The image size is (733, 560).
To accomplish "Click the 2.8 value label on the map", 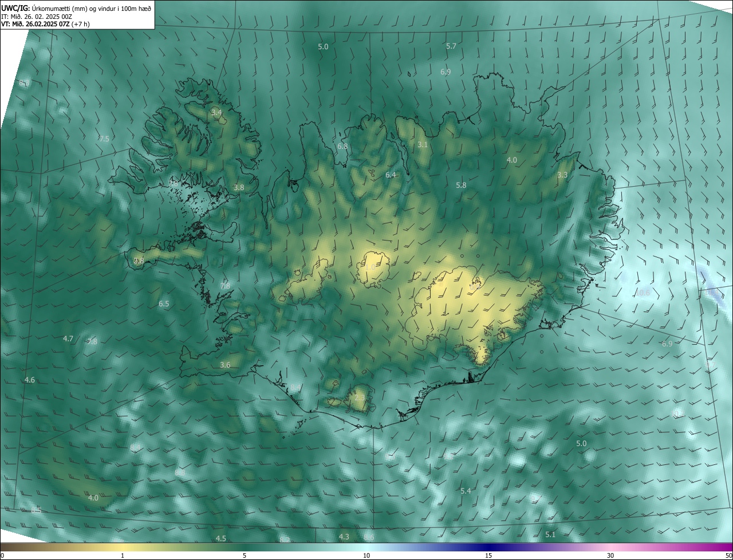I will pyautogui.click(x=139, y=261).
